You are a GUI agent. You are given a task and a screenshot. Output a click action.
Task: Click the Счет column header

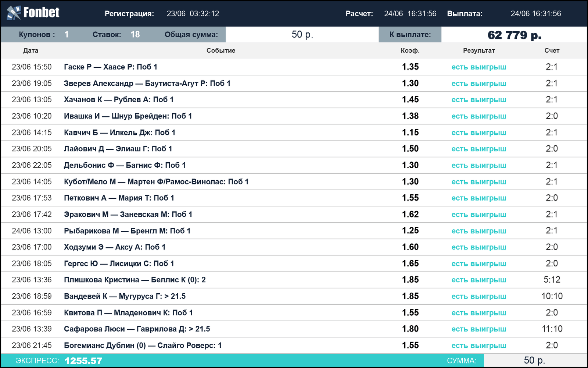point(552,50)
